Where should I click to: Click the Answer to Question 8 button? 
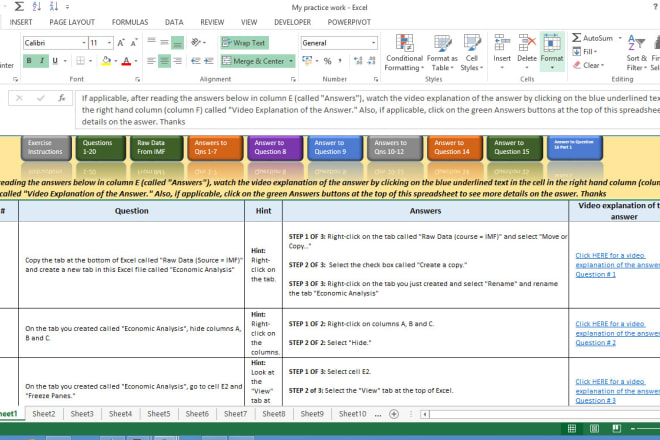275,147
